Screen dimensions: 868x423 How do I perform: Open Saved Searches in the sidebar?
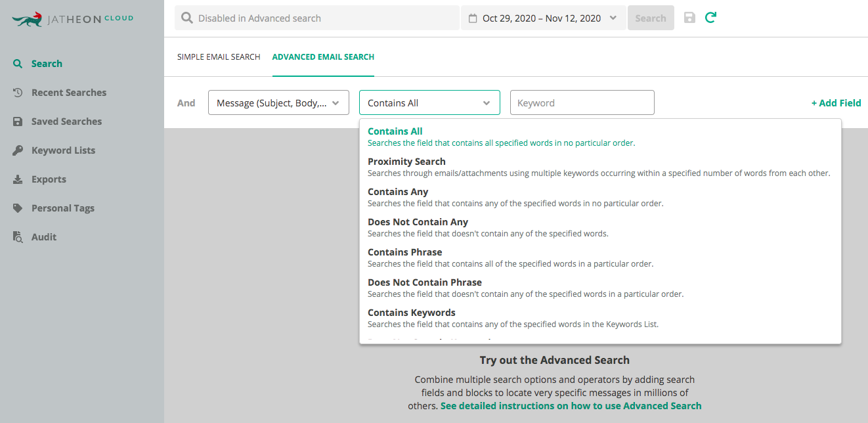click(66, 122)
